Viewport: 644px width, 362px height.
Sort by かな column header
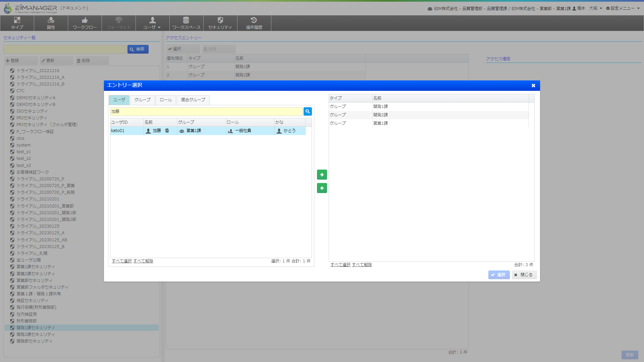(x=290, y=122)
